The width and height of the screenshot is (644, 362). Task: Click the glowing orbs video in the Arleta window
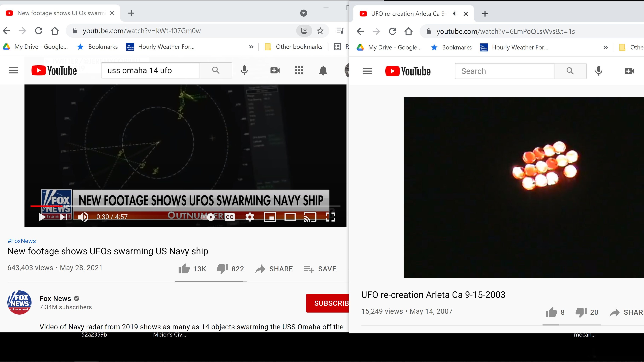524,187
